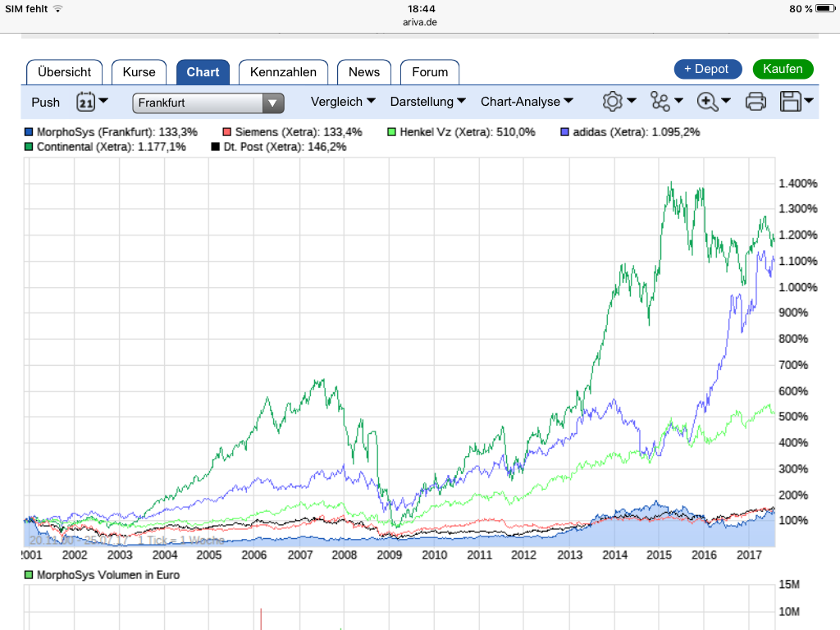Click the 15M volume axis label

[x=789, y=584]
